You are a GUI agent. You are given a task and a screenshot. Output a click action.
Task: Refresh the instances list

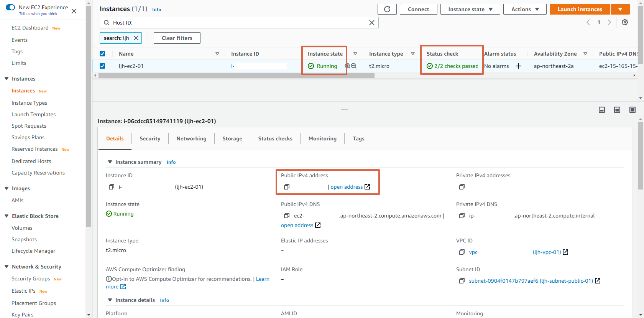click(x=387, y=9)
